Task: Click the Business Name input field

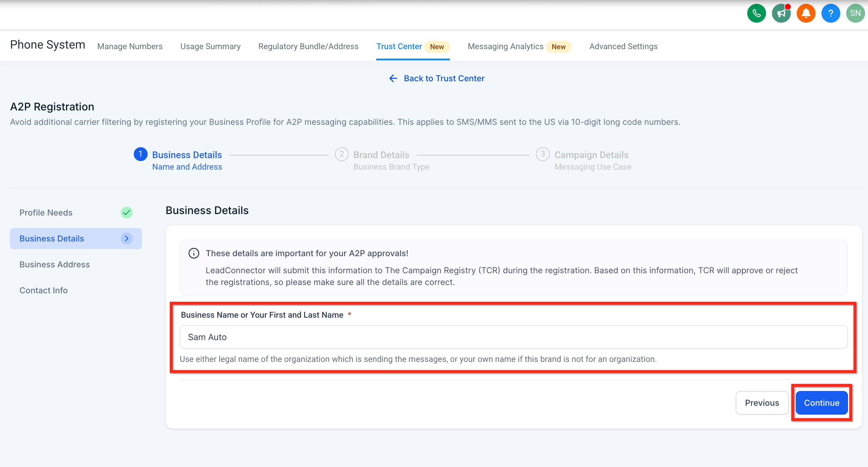Action: (513, 337)
